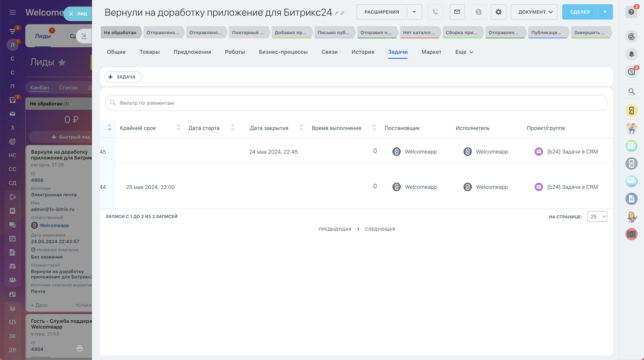Open email envelope icon in header
Viewport: 644px width, 360px height.
tap(457, 12)
